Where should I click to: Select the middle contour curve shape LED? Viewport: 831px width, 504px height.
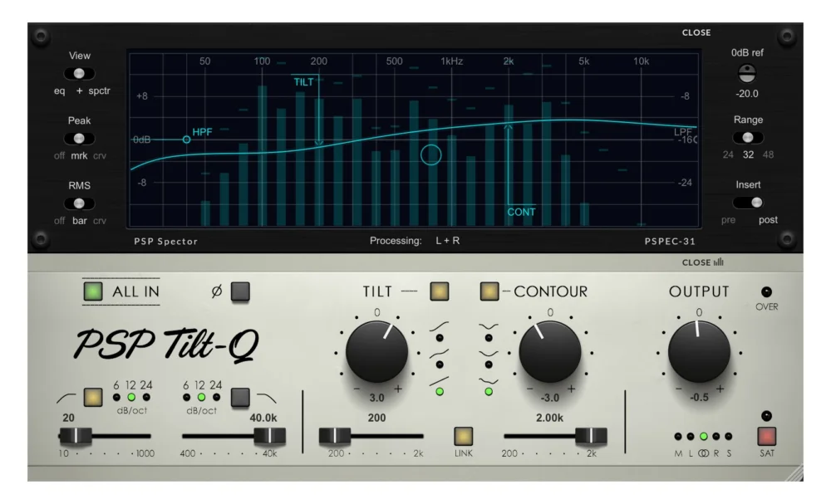(x=489, y=365)
